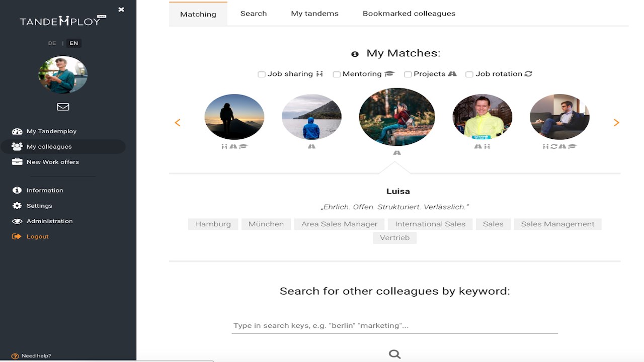Close the sidebar with the X icon
The width and height of the screenshot is (644, 362).
pos(121,10)
